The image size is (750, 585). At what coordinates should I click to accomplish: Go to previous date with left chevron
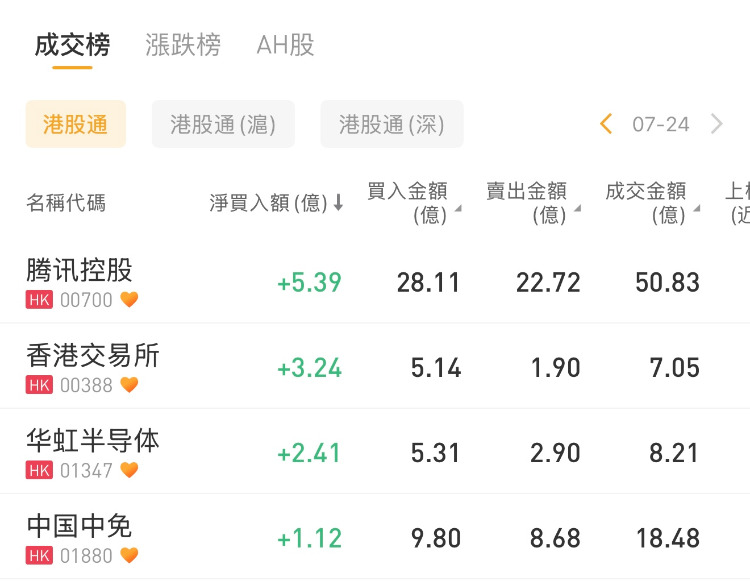coord(606,124)
